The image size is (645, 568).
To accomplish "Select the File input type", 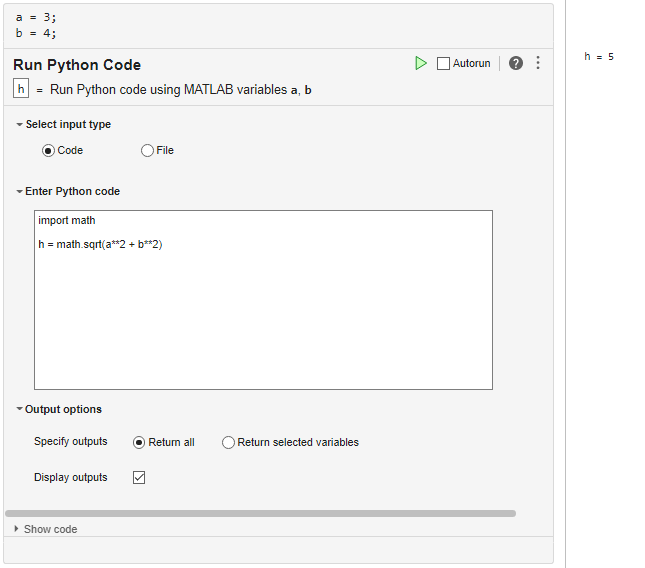I will coord(148,150).
